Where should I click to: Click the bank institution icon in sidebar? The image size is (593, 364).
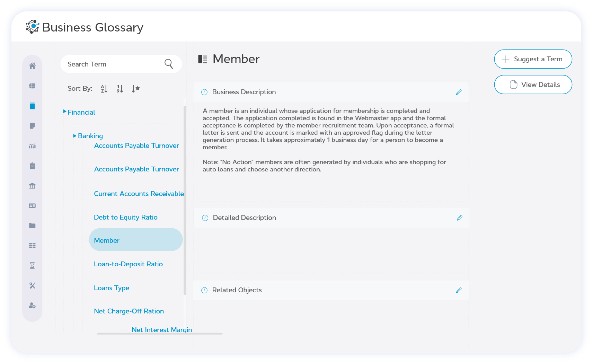click(32, 186)
